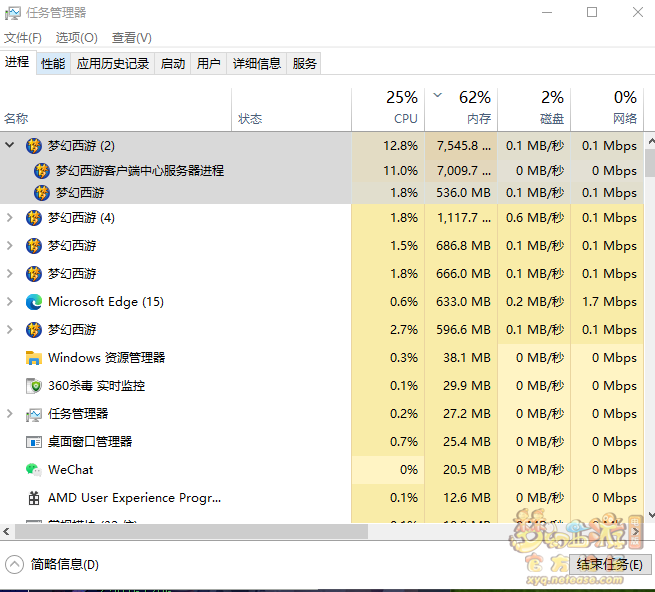This screenshot has height=592, width=655.
Task: Click the 结束任务(E) button
Action: pos(610,564)
